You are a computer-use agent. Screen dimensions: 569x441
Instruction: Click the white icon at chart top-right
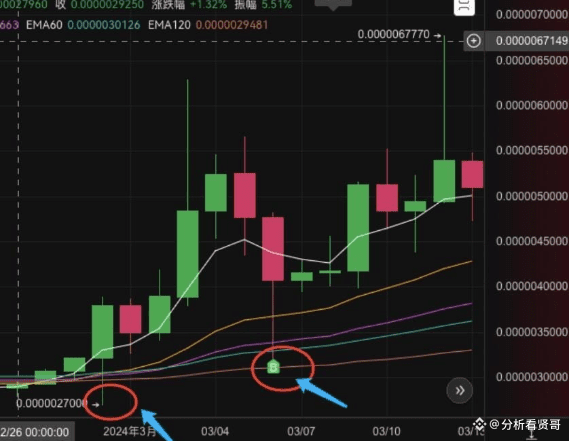(464, 7)
